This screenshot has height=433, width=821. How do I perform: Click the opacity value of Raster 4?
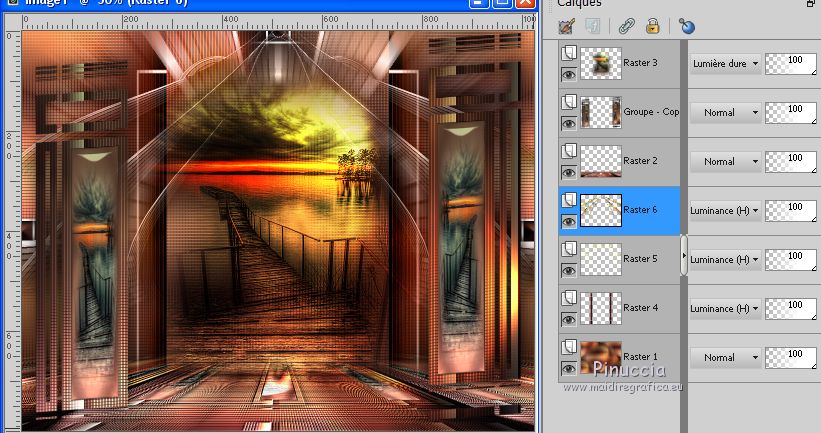coord(795,305)
